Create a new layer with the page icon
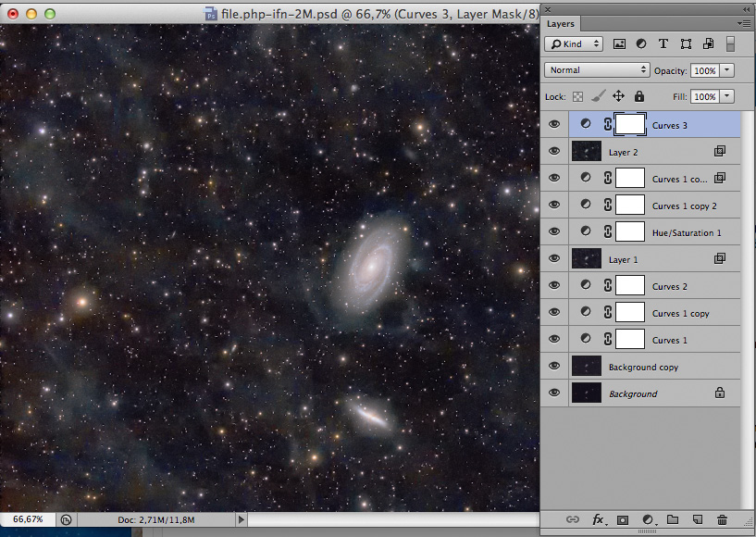Image resolution: width=756 pixels, height=537 pixels. point(698,520)
